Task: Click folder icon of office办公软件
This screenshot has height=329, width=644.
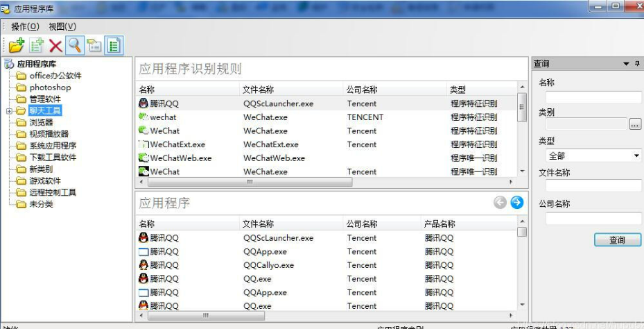Action: click(x=21, y=76)
